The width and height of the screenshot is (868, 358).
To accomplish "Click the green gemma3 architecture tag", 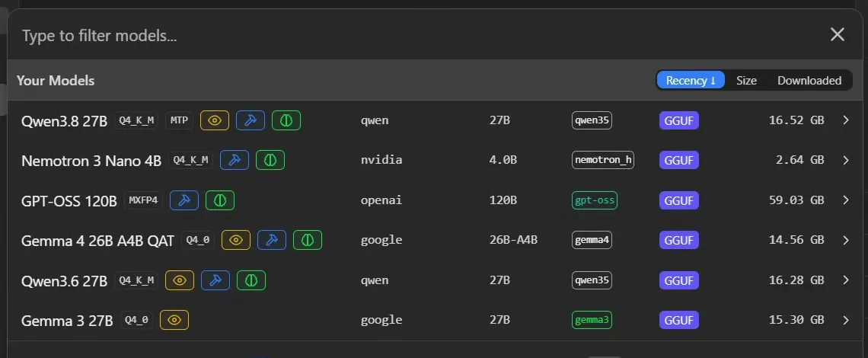I will [x=592, y=320].
